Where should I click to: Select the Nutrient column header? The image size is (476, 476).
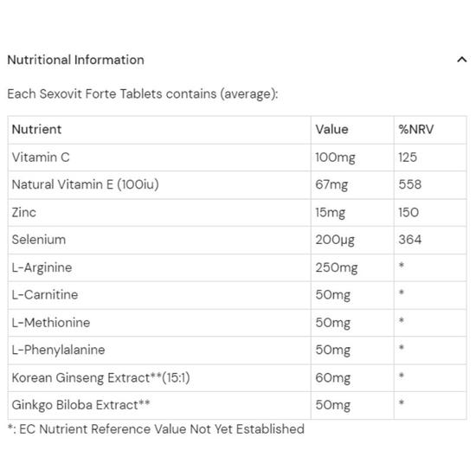point(36,129)
